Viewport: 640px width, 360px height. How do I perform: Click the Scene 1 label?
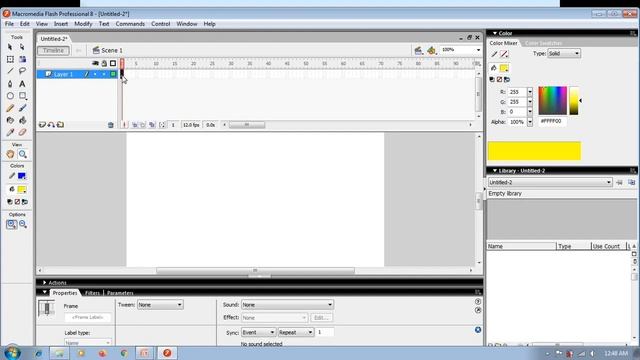coord(112,51)
